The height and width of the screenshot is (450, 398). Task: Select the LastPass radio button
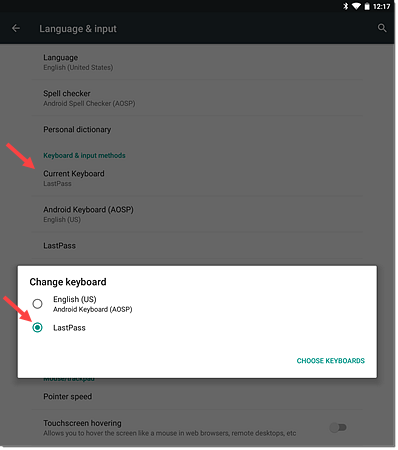click(37, 328)
